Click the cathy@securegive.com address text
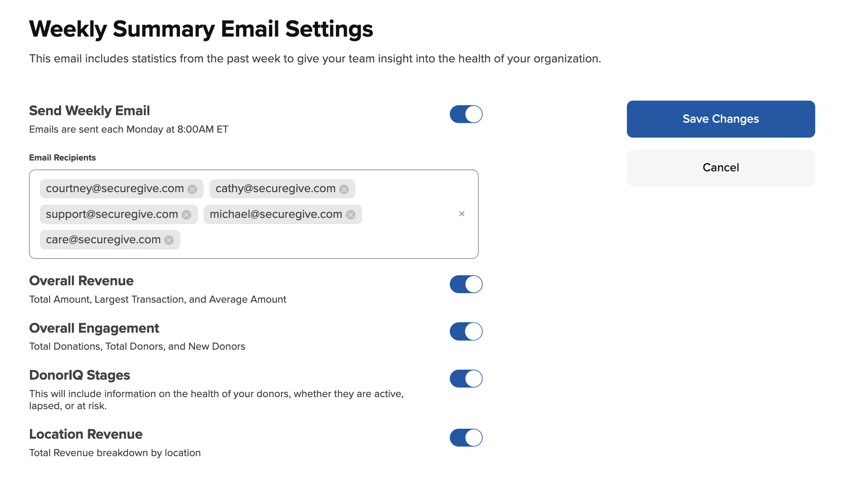Screen dimensions: 868x484 pos(275,189)
